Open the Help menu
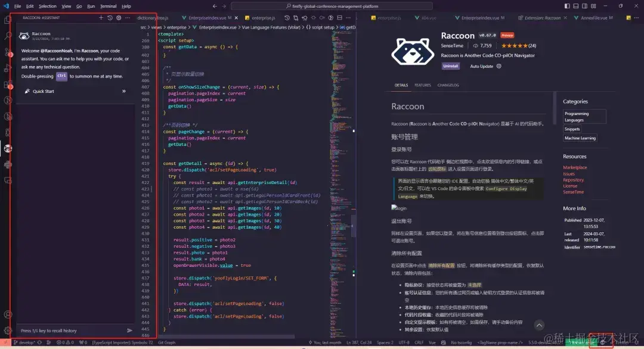Image resolution: width=644 pixels, height=349 pixels. [126, 6]
